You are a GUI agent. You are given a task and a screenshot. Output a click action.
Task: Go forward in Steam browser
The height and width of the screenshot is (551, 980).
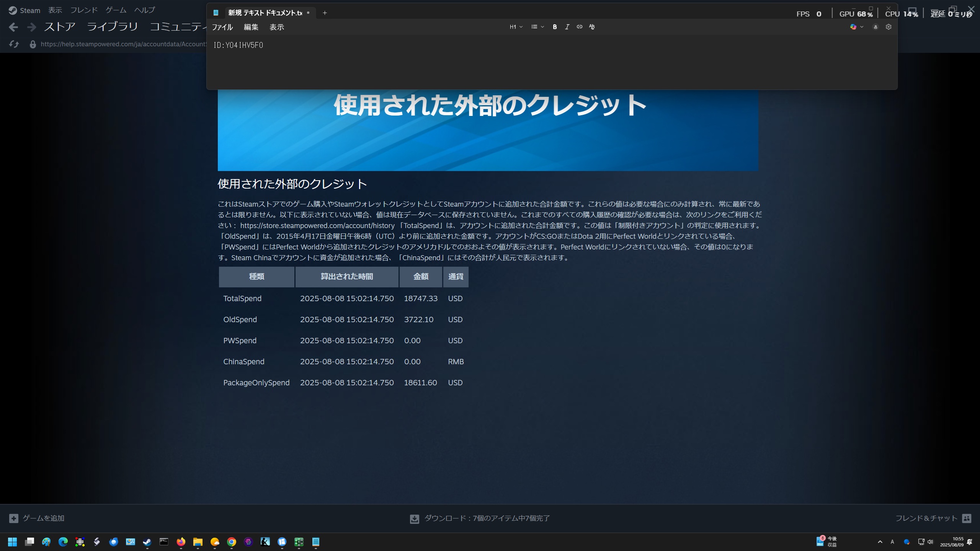coord(32,27)
